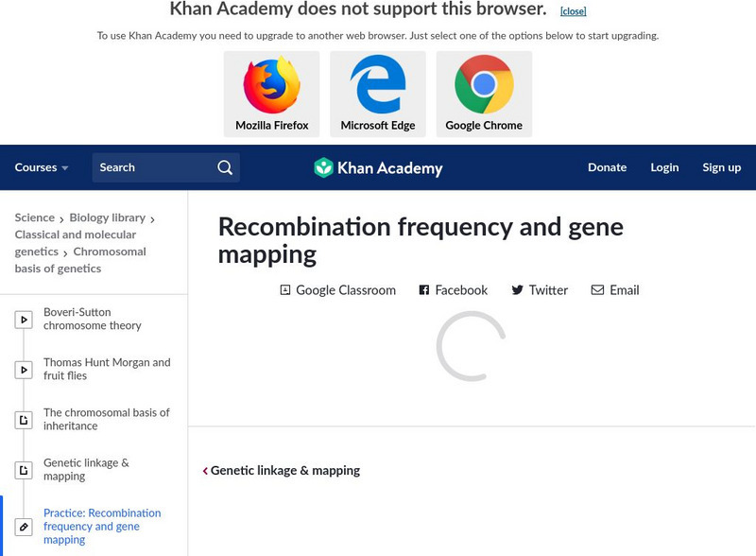
Task: Open Boveri-Sutton chromosome theory video
Action: click(93, 319)
